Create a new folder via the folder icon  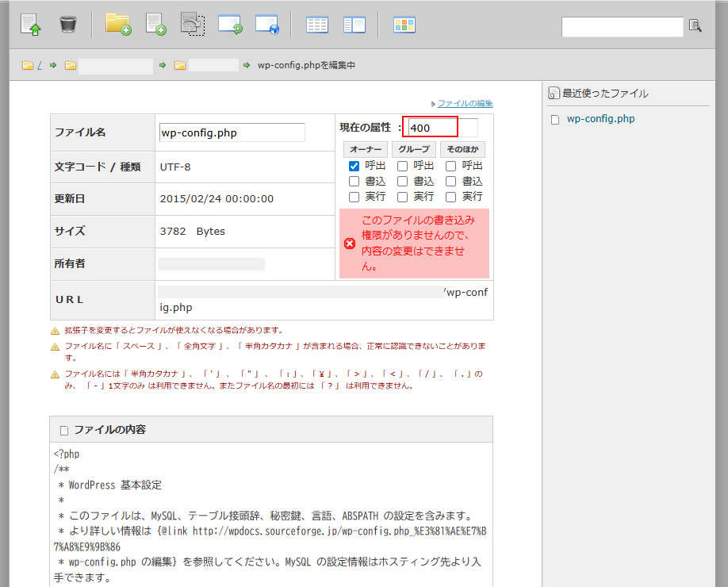(x=118, y=24)
